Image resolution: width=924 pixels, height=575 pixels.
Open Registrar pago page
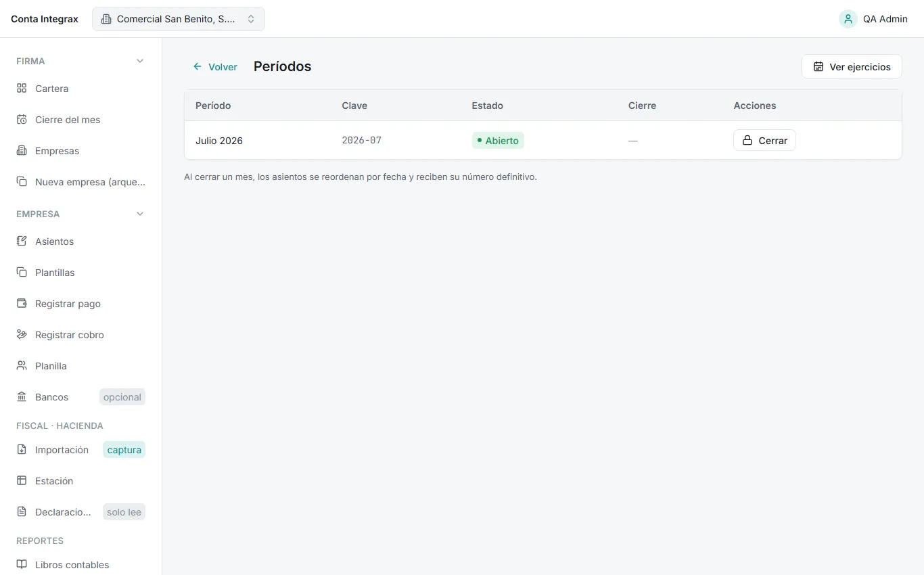(x=80, y=304)
